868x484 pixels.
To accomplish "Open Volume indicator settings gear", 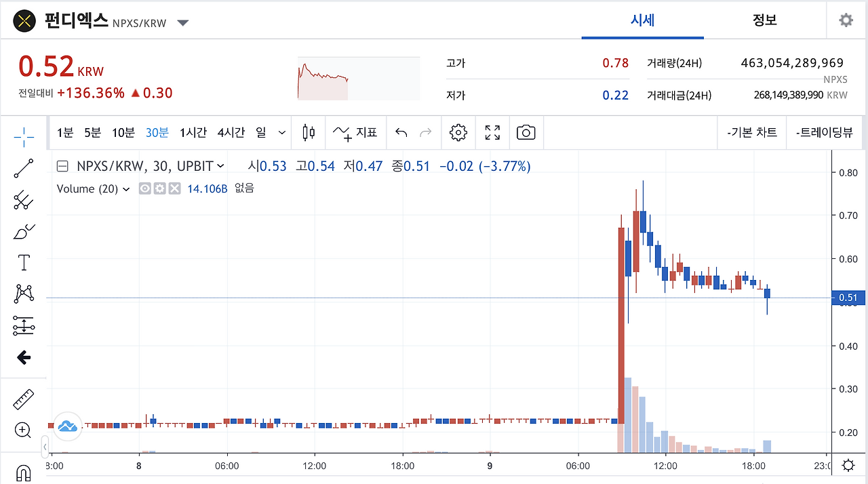I will tap(159, 188).
